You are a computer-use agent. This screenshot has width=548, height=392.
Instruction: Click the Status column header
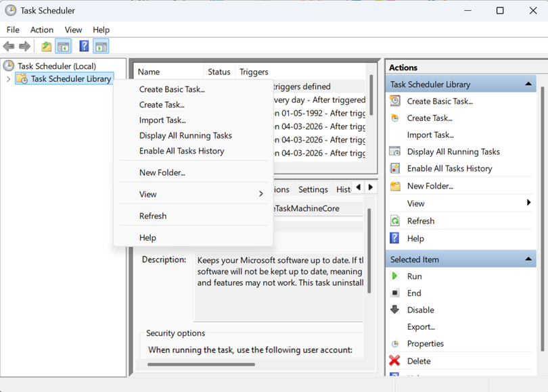[x=219, y=72]
